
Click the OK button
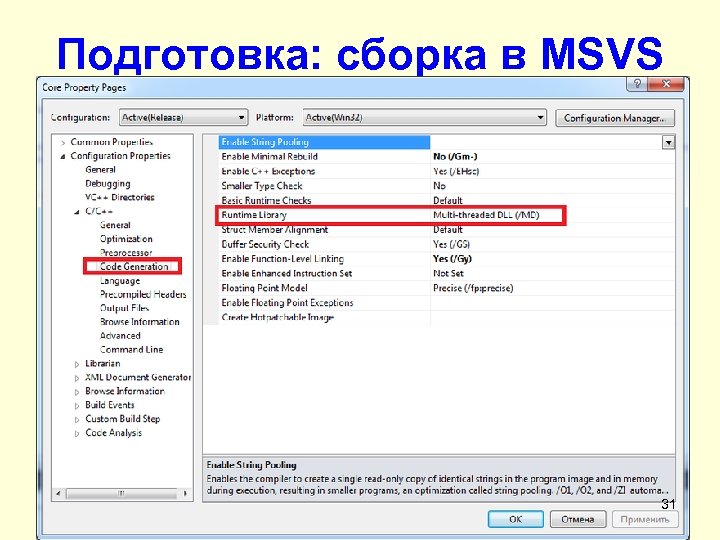click(516, 519)
